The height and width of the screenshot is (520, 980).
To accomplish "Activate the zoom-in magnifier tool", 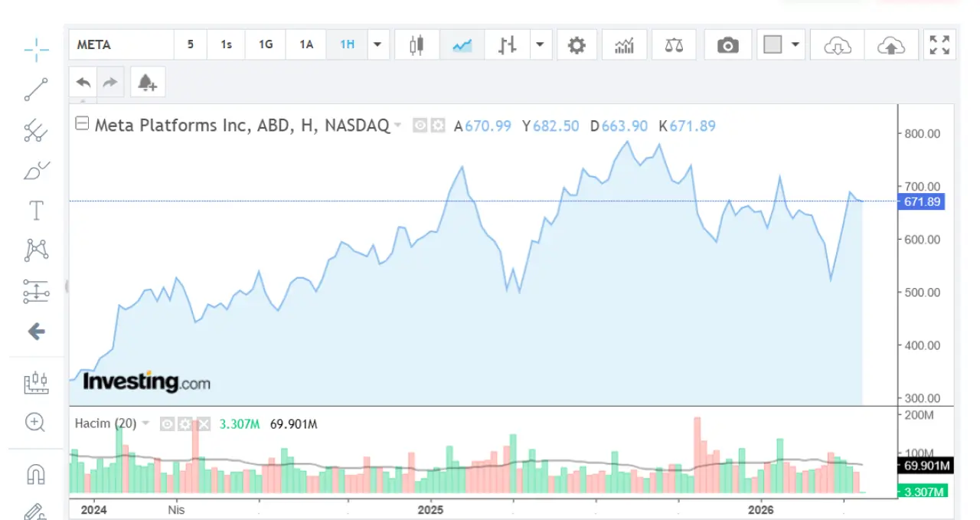I will [x=36, y=422].
